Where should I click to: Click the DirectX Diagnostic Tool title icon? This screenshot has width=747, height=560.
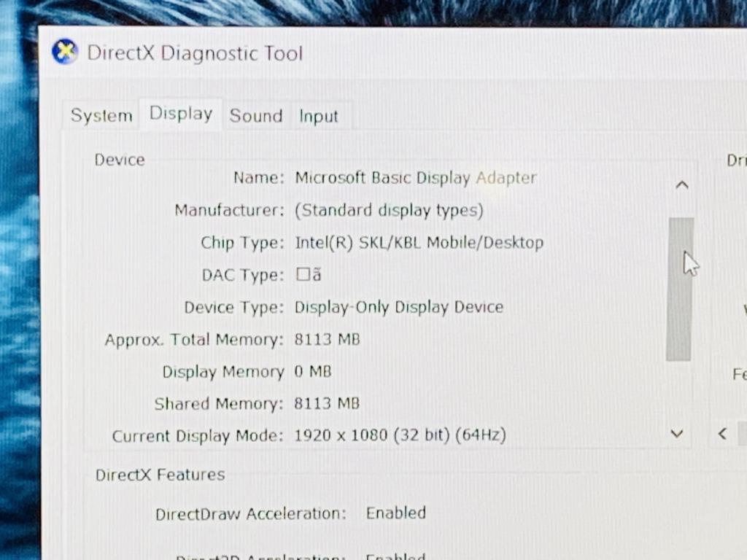(x=64, y=52)
